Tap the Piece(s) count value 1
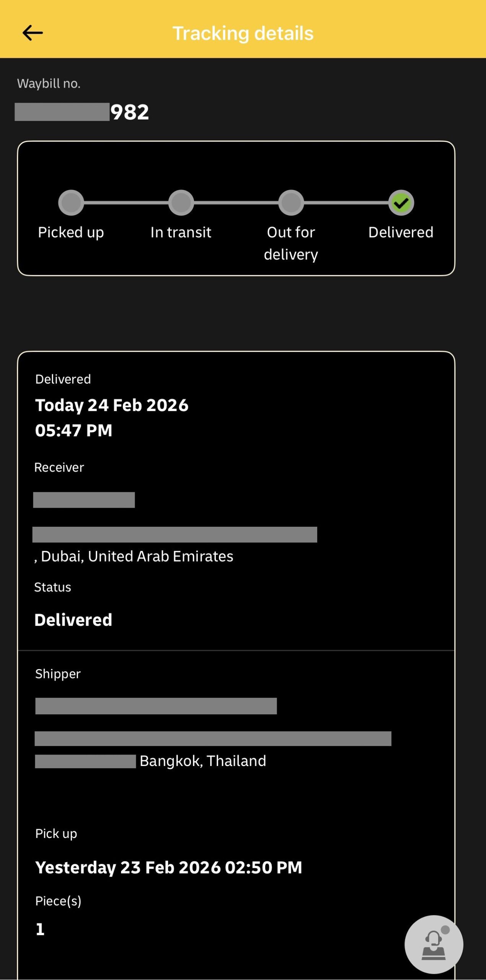The height and width of the screenshot is (980, 486). click(40, 929)
